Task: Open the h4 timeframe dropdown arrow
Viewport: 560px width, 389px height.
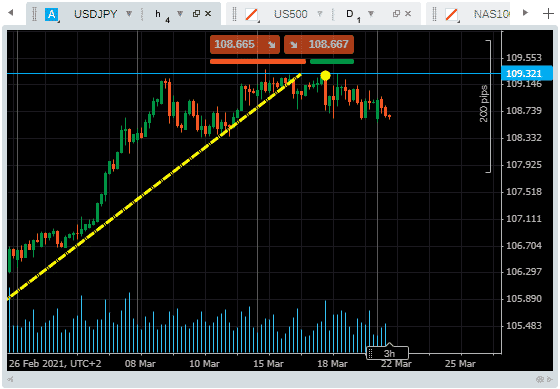Action: pyautogui.click(x=180, y=14)
